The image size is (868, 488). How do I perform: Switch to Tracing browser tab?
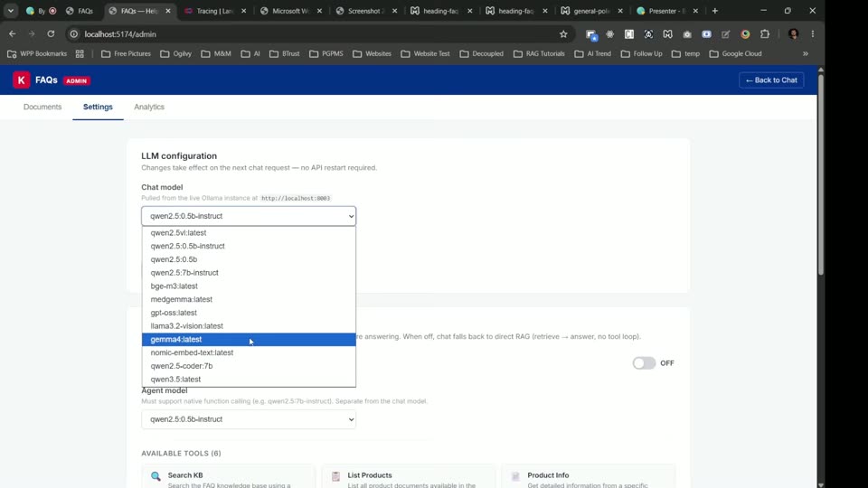coord(215,11)
